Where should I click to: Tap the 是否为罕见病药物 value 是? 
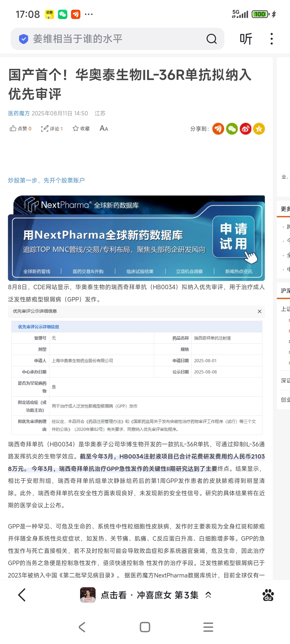54,387
